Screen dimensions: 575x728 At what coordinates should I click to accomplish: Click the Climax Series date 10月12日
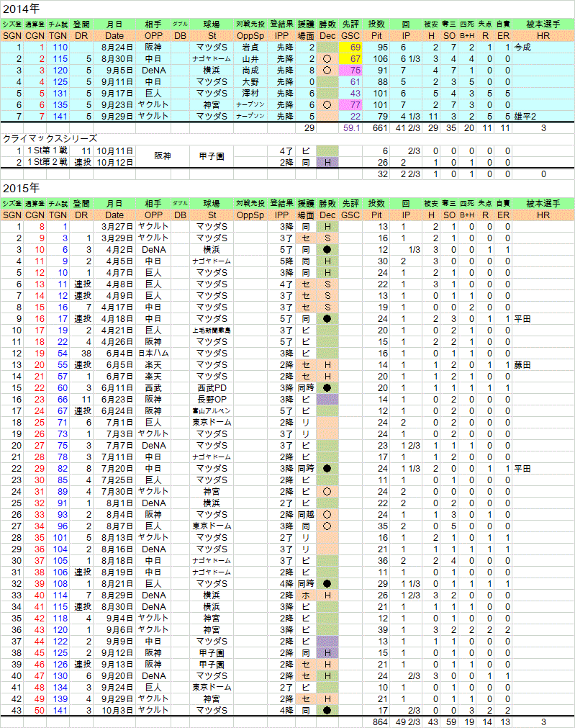[x=114, y=163]
